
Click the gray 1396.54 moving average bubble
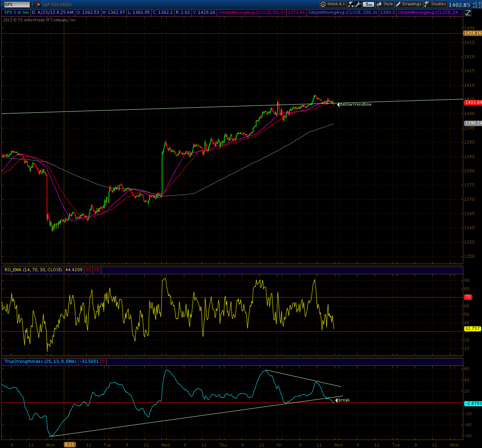[472, 123]
